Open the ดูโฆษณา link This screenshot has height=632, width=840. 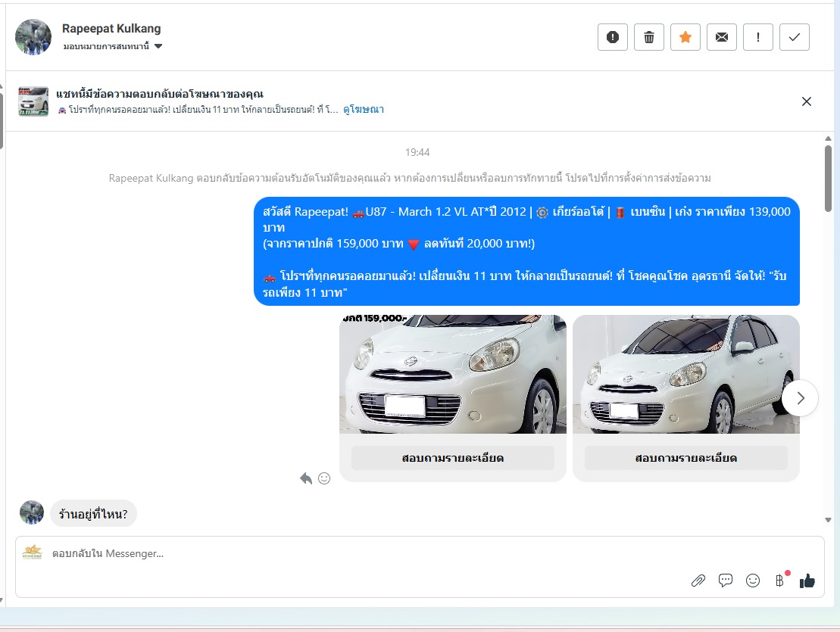tap(364, 110)
